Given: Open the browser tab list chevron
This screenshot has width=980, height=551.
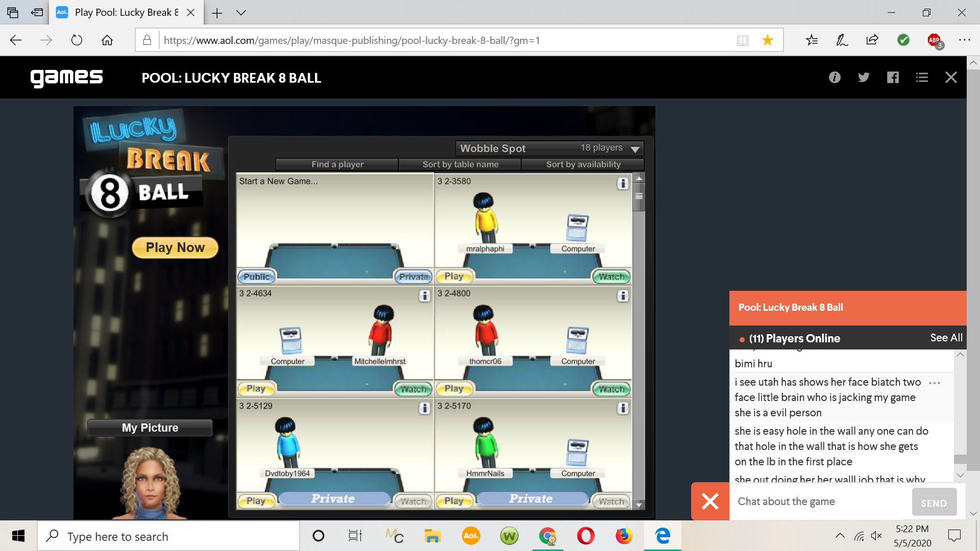Looking at the screenshot, I should click(241, 13).
